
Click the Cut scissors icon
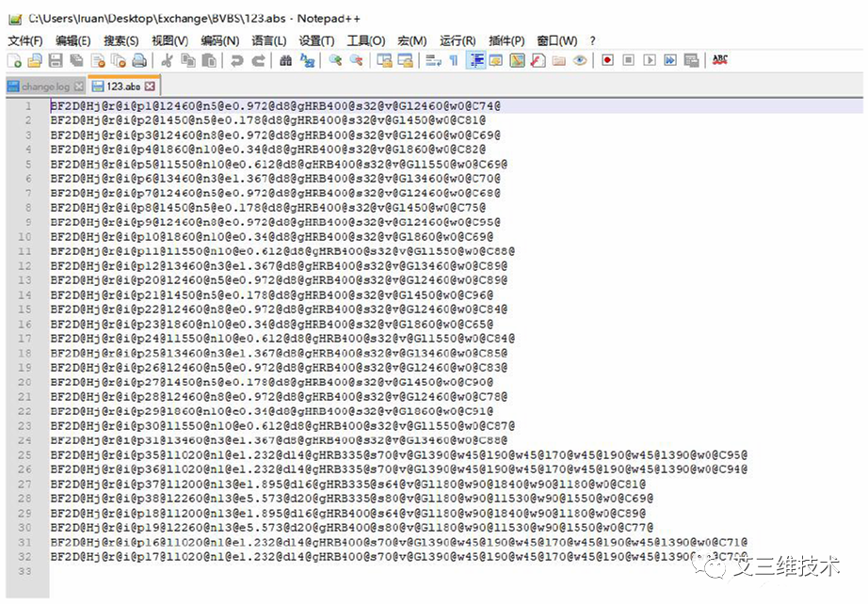[167, 60]
